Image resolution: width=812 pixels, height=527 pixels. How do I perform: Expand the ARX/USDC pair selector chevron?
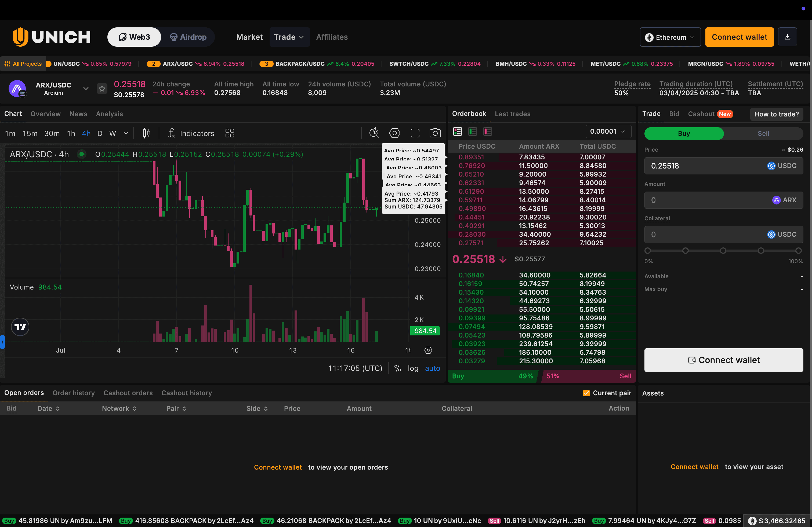pyautogui.click(x=86, y=89)
